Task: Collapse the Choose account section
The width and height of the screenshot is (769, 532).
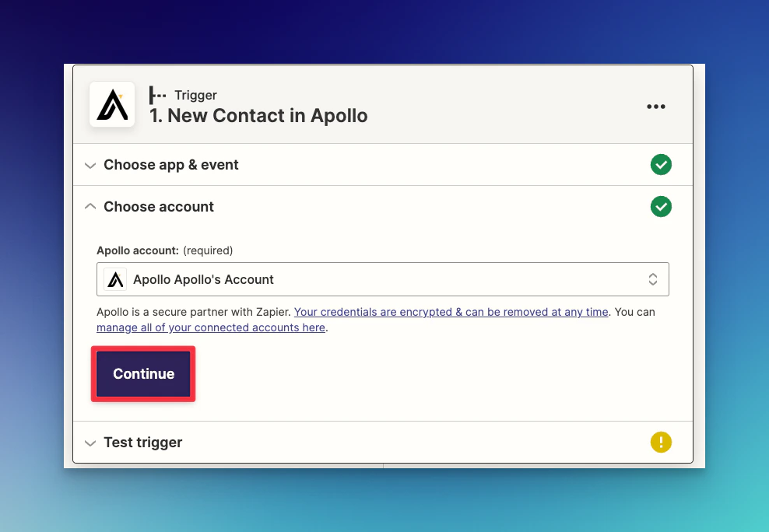Action: tap(90, 206)
